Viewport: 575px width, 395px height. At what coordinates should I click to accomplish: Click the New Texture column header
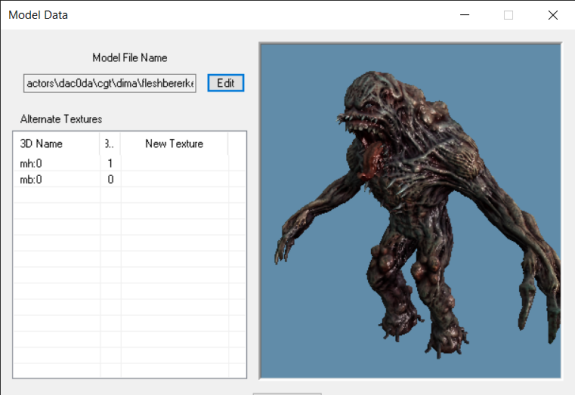coord(174,144)
